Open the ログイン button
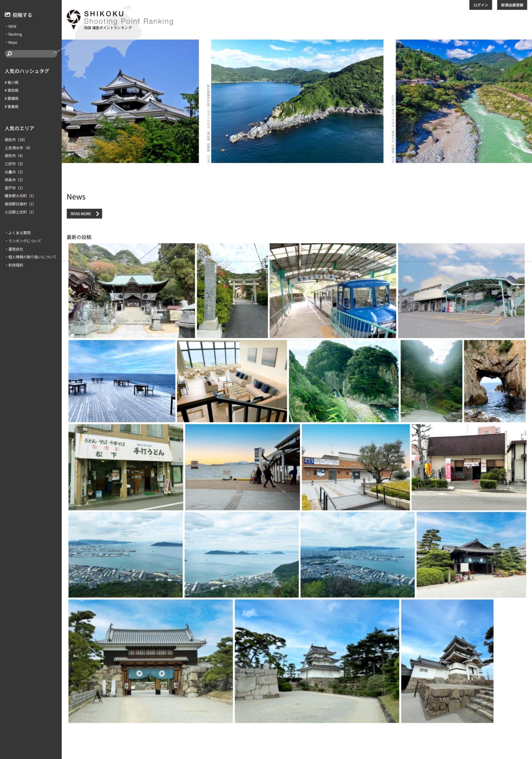 [x=480, y=5]
